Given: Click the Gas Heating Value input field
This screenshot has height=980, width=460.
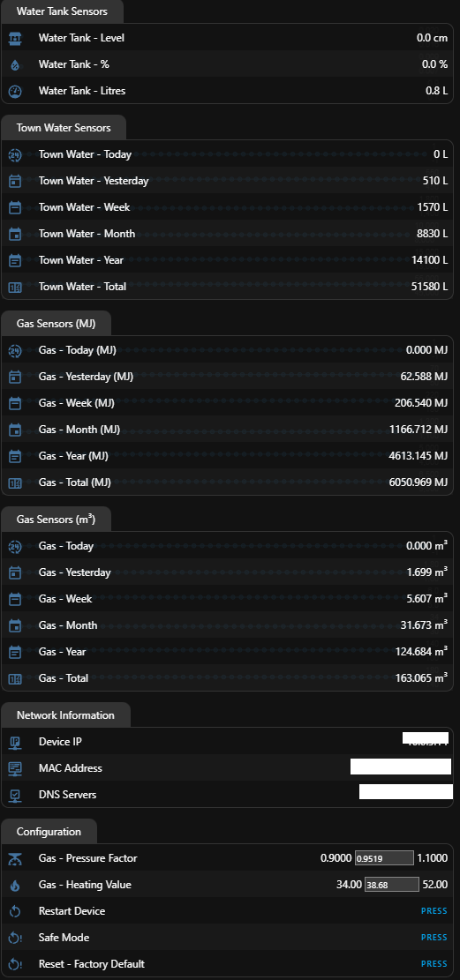Looking at the screenshot, I should tap(391, 885).
